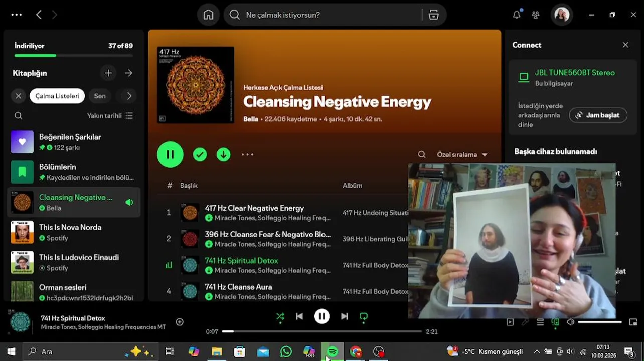Screen dimensions: 644x361
Task: Adjust the volume slider
Action: 600,322
